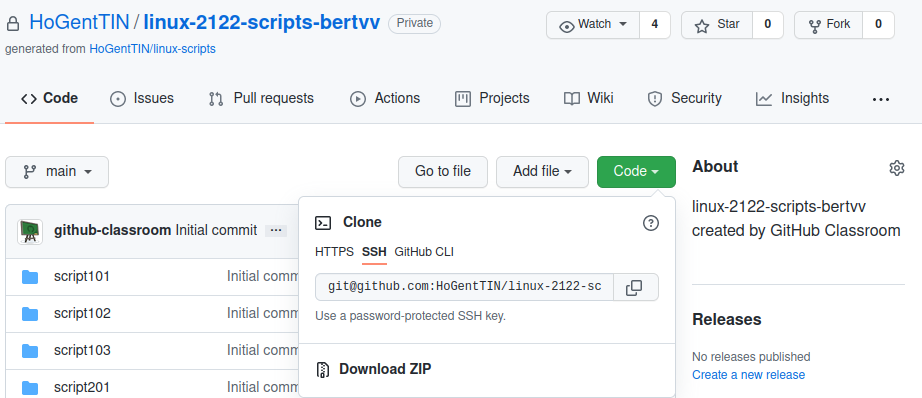
Task: Open the script102 folder icon
Action: point(30,314)
